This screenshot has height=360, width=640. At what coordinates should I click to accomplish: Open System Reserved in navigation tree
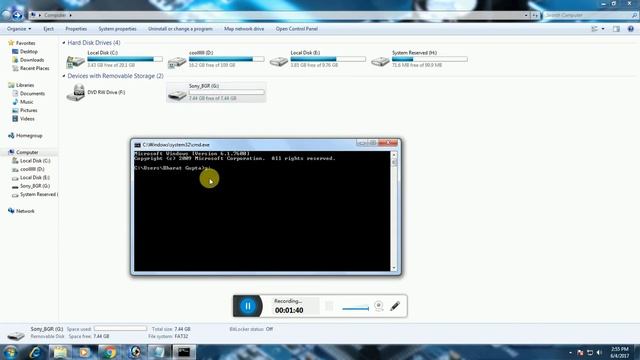pyautogui.click(x=38, y=194)
